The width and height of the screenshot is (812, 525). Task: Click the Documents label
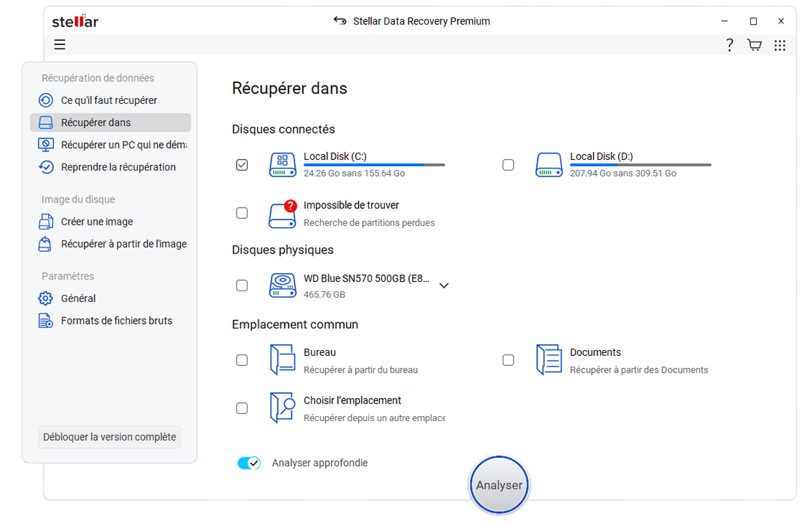pyautogui.click(x=595, y=352)
